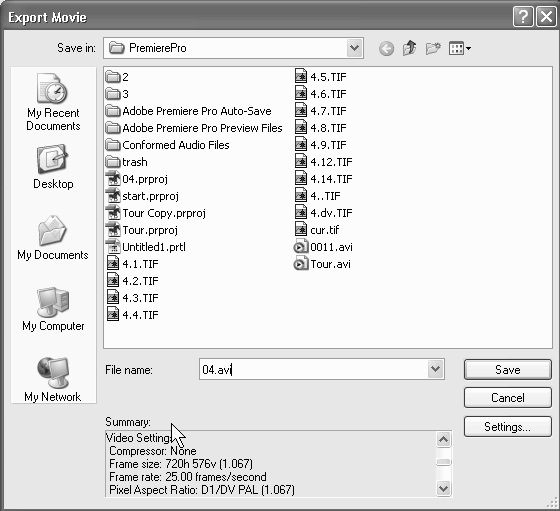Select the Tour.avi video file
This screenshot has width=560, height=511.
click(x=322, y=264)
